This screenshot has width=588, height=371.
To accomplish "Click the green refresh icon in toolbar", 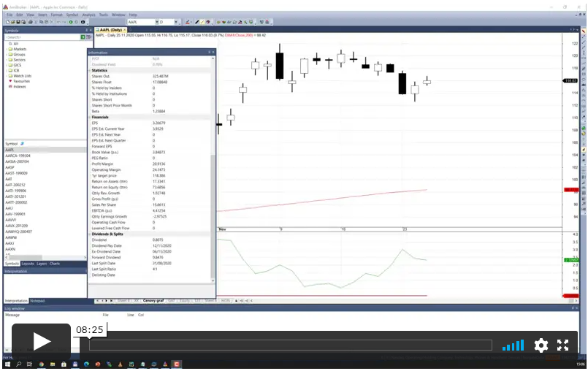I will [71, 22].
